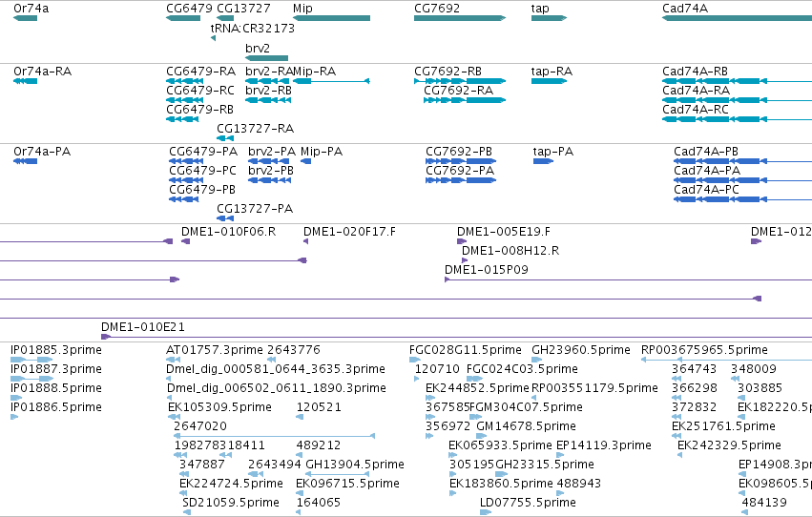Viewport: 812px width, 517px height.
Task: Click clone DME1-010E21
Action: 456,337
